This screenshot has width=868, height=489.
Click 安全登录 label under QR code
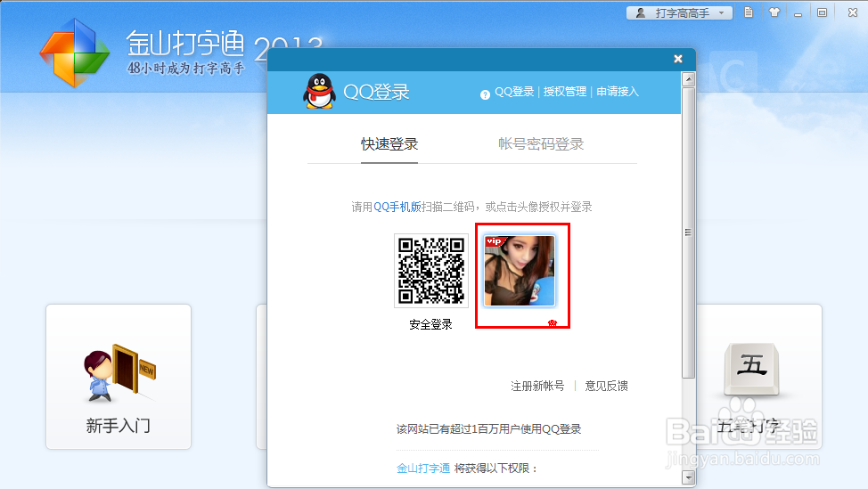point(430,325)
